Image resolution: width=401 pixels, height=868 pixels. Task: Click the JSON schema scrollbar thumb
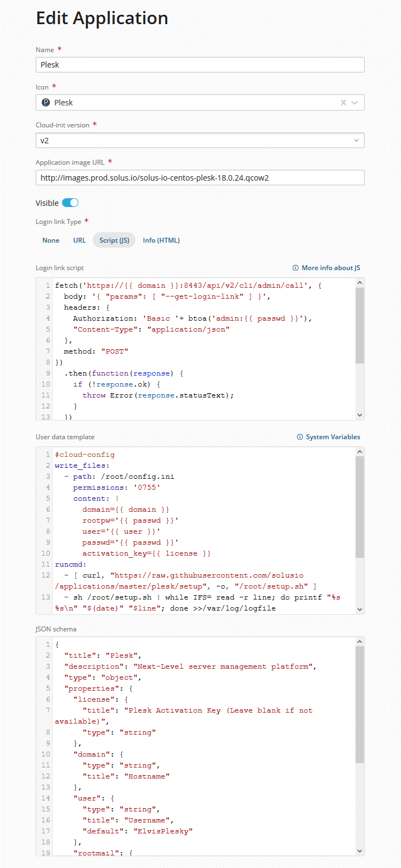[x=360, y=705]
